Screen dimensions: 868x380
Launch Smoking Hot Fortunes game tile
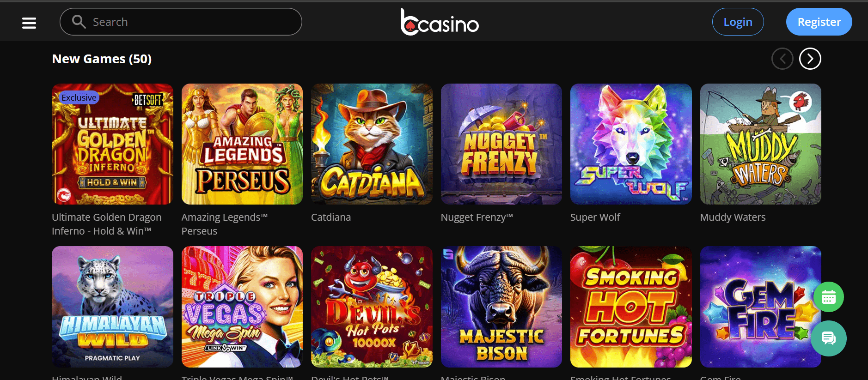(631, 307)
